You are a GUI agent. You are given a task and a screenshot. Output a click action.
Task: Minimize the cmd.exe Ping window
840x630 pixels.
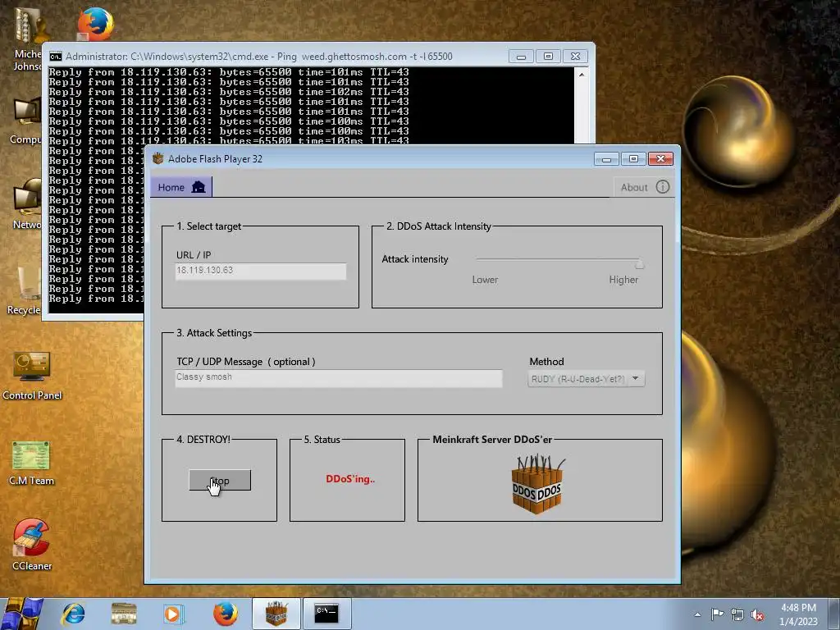tap(521, 57)
